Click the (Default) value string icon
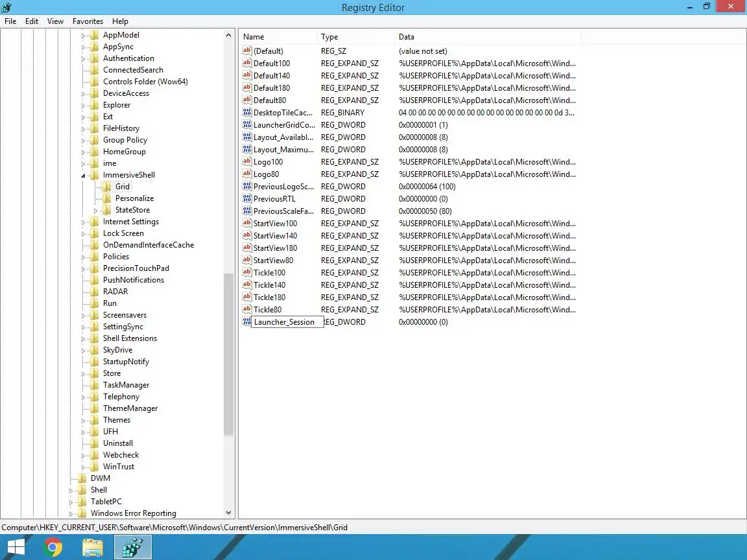 coord(247,51)
